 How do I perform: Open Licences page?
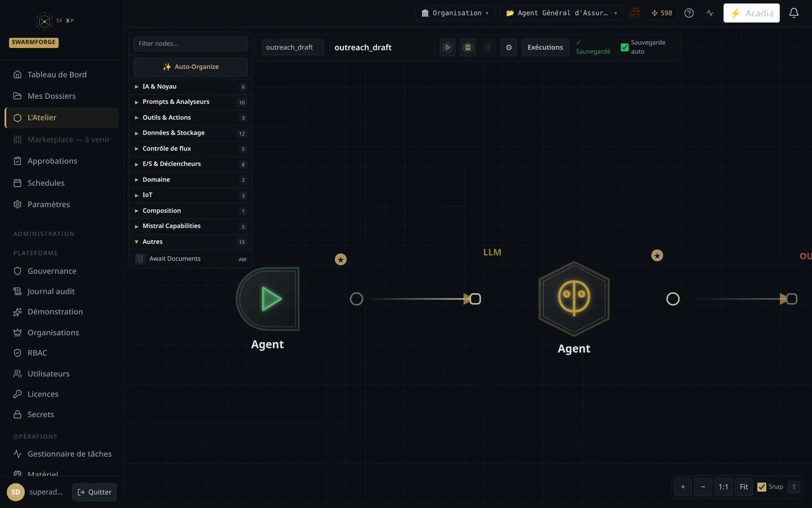(x=62, y=394)
